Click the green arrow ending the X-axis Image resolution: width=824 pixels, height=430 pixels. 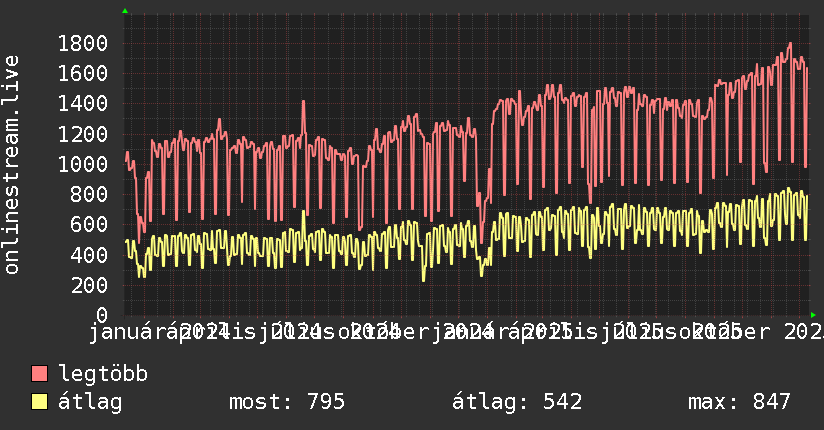813,314
